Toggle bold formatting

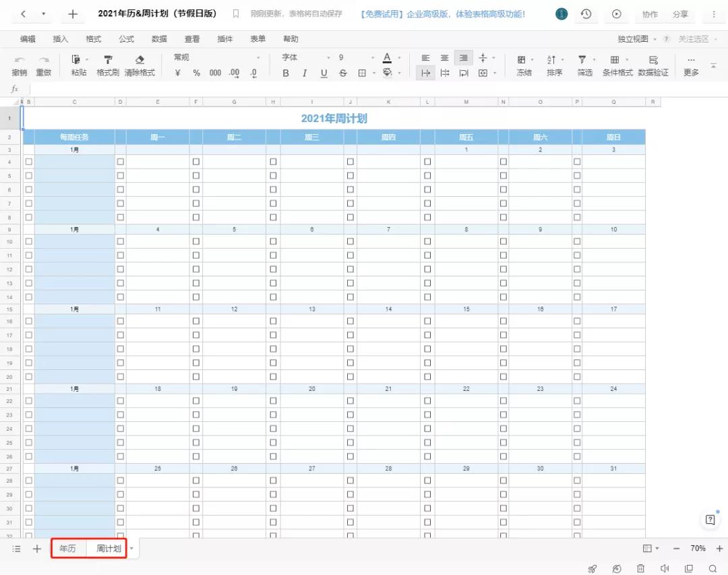coord(286,73)
